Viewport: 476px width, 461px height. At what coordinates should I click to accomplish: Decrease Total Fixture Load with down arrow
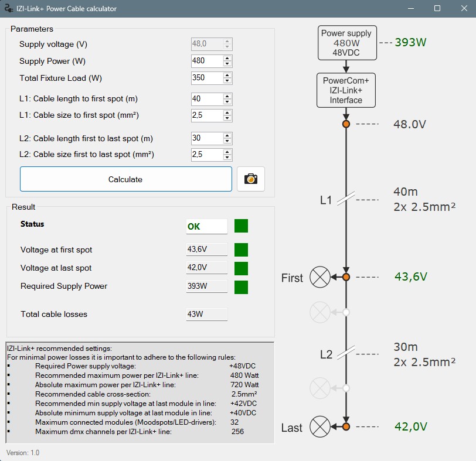click(x=227, y=81)
